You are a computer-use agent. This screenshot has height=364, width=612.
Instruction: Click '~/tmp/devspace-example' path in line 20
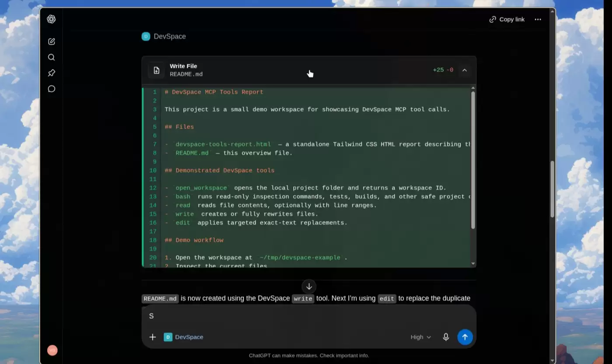pos(300,258)
